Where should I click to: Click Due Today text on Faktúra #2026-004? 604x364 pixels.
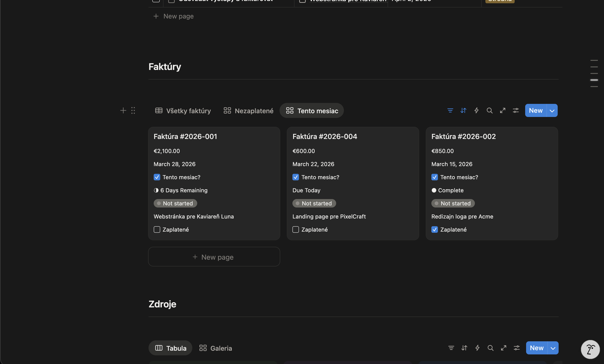point(306,190)
